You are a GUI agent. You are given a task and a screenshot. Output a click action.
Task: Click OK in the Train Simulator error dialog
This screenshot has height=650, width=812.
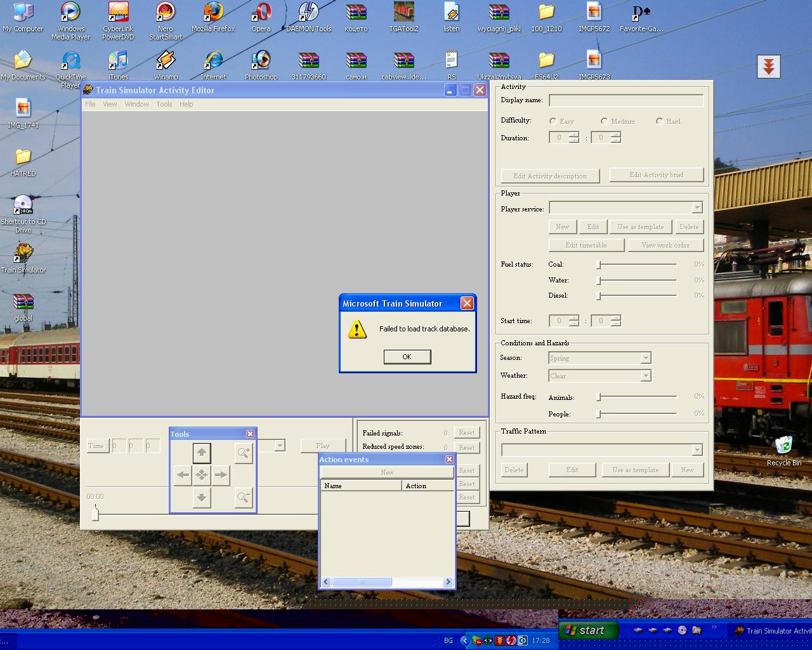(407, 357)
